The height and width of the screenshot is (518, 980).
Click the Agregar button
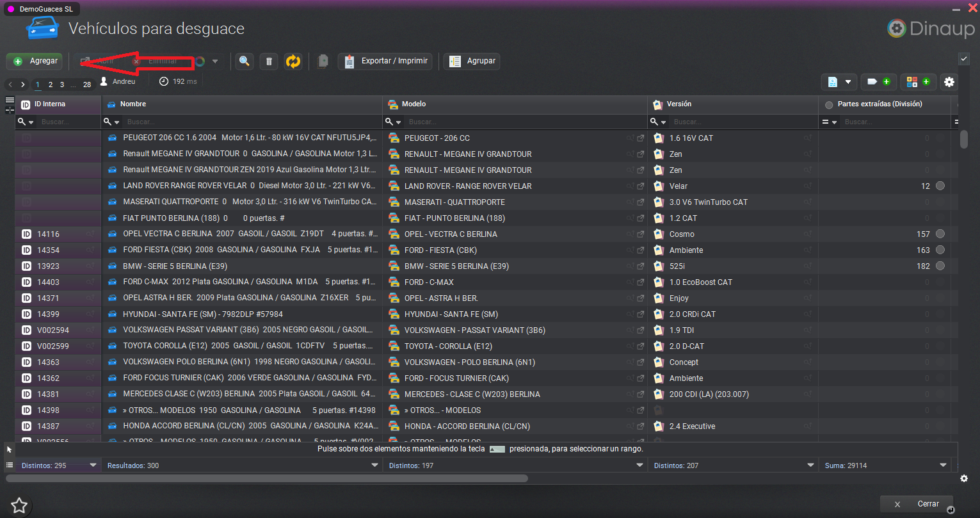point(35,61)
